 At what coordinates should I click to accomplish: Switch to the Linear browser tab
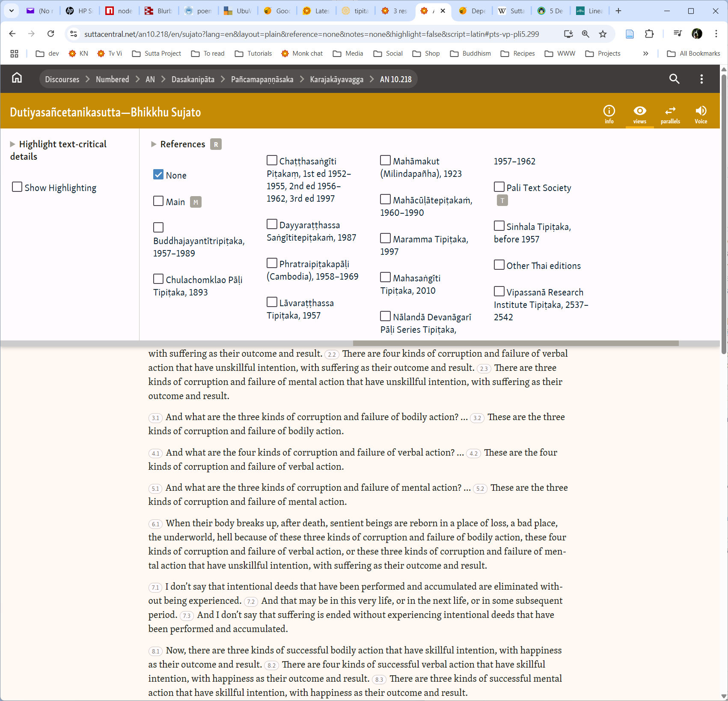[590, 11]
